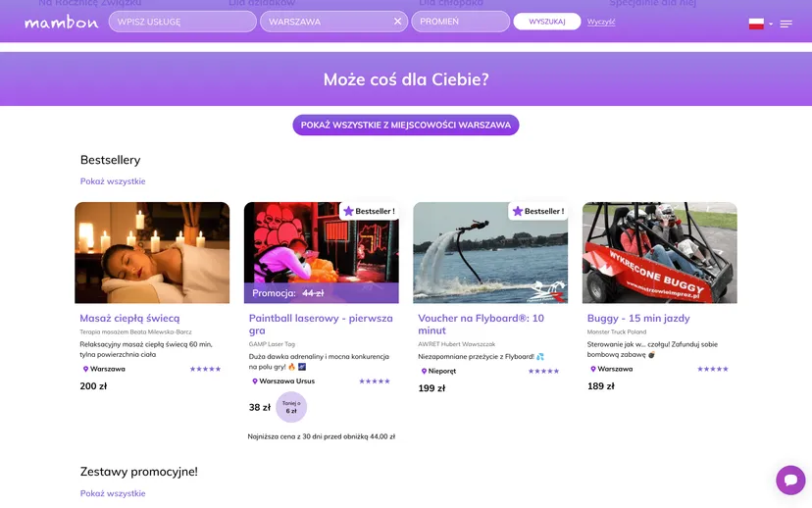Click the Bestseller star badge on Paintball card
812x508 pixels.
tap(370, 211)
